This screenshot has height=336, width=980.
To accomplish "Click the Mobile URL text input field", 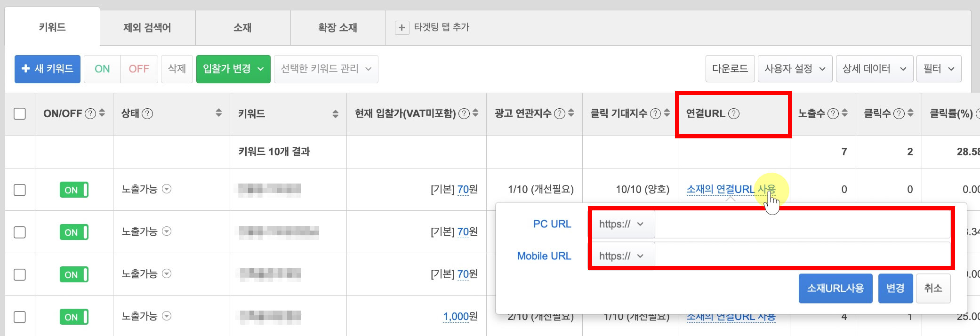I will 802,256.
